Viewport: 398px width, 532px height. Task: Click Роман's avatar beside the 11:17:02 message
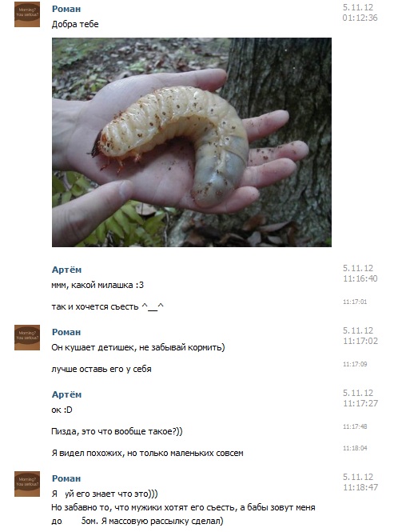(27, 338)
